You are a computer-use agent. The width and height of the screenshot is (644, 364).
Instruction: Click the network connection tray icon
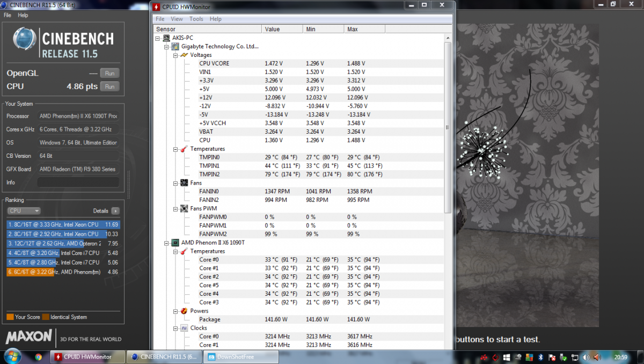574,357
